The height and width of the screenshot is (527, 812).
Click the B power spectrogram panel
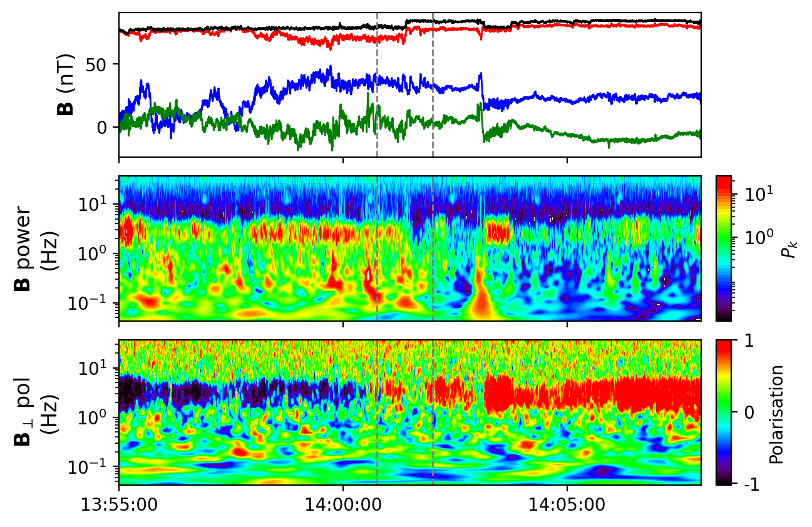coord(410,248)
